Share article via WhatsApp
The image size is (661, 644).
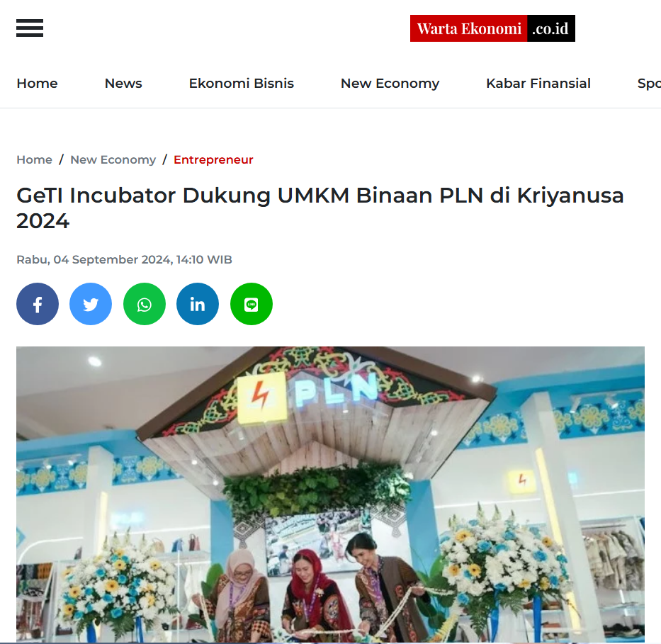(144, 304)
